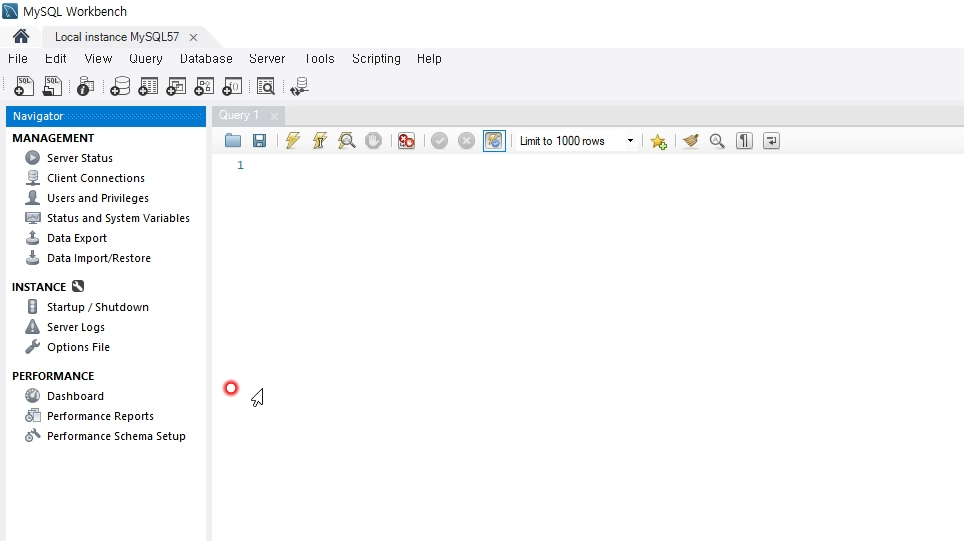Save snippet with the star icon
This screenshot has height=541, width=964.
coord(658,141)
